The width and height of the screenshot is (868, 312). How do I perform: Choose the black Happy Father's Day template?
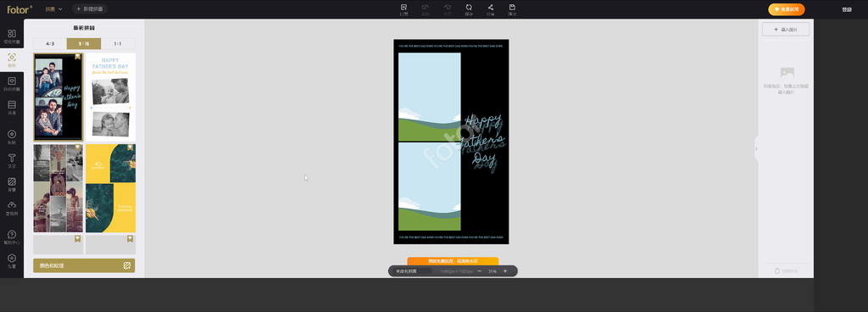pyautogui.click(x=58, y=97)
